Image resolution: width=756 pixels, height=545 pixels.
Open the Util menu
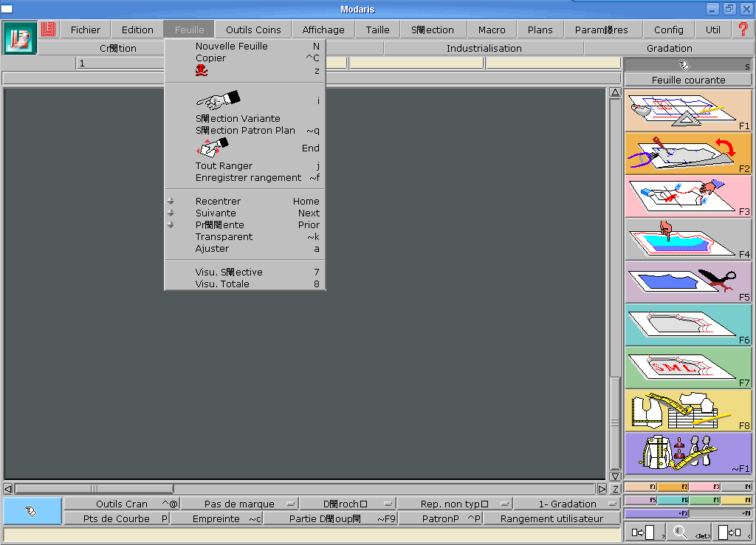coord(713,30)
